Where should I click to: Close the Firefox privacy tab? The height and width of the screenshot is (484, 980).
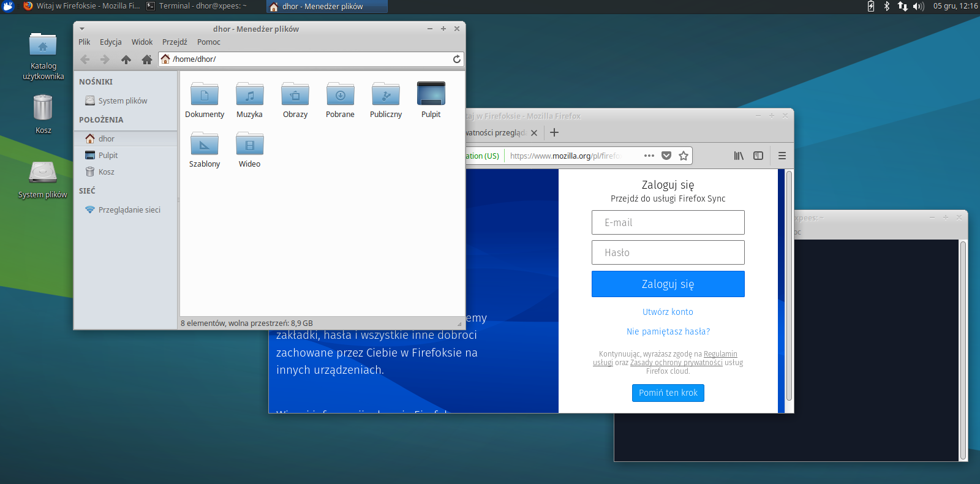coord(534,132)
